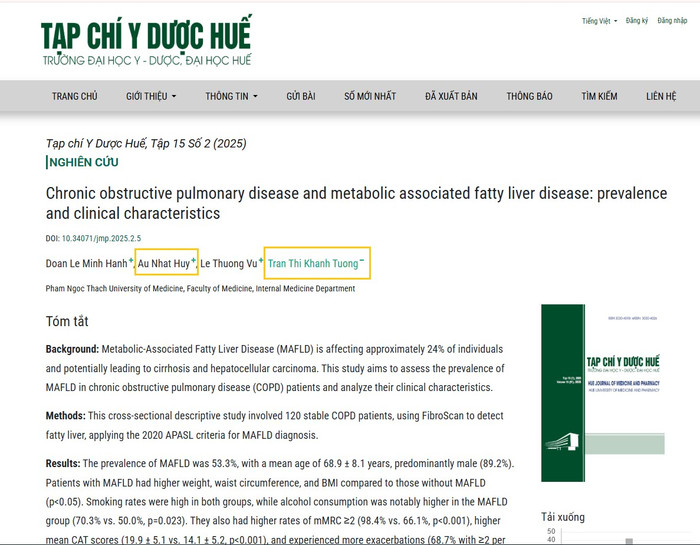
Task: Click the Đăng nhập login link
Action: point(672,20)
